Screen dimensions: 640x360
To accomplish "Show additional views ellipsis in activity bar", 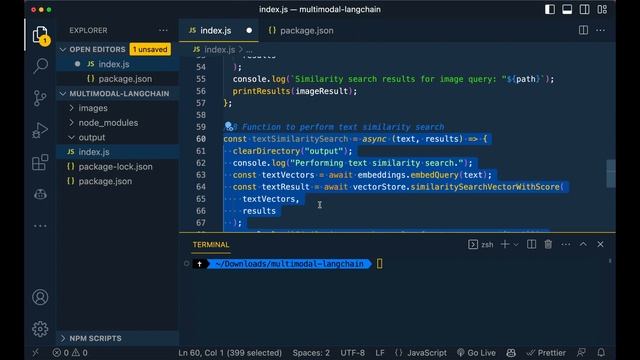I will point(40,226).
